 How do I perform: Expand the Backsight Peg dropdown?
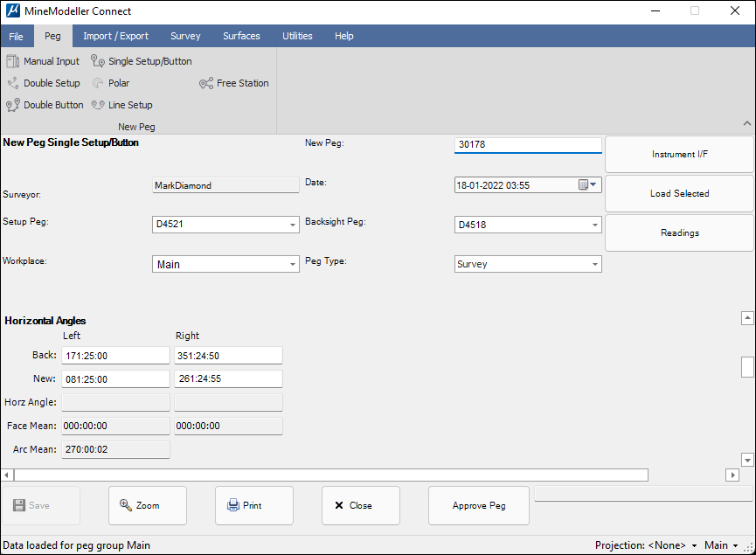(x=595, y=225)
